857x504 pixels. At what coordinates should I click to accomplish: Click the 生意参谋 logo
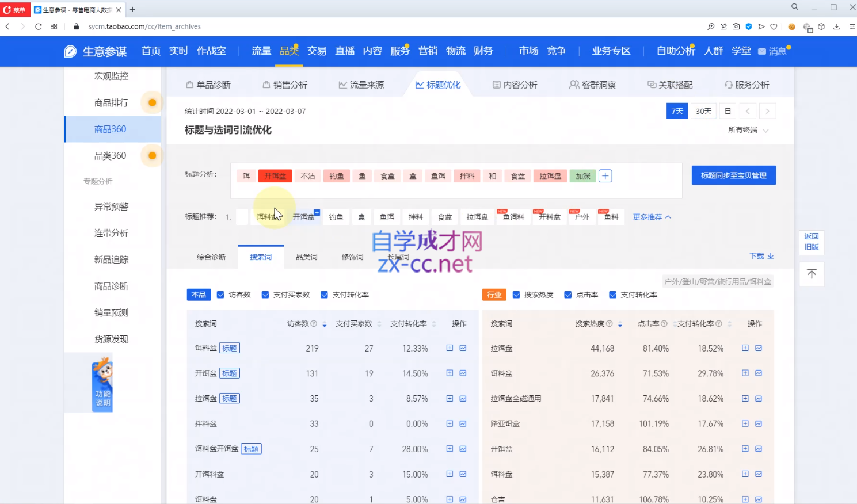96,51
